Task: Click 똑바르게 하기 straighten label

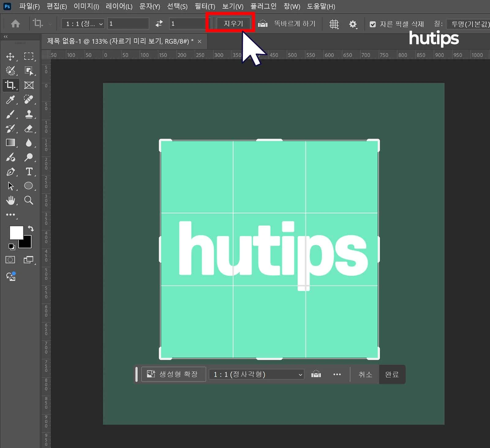Action: coord(295,24)
